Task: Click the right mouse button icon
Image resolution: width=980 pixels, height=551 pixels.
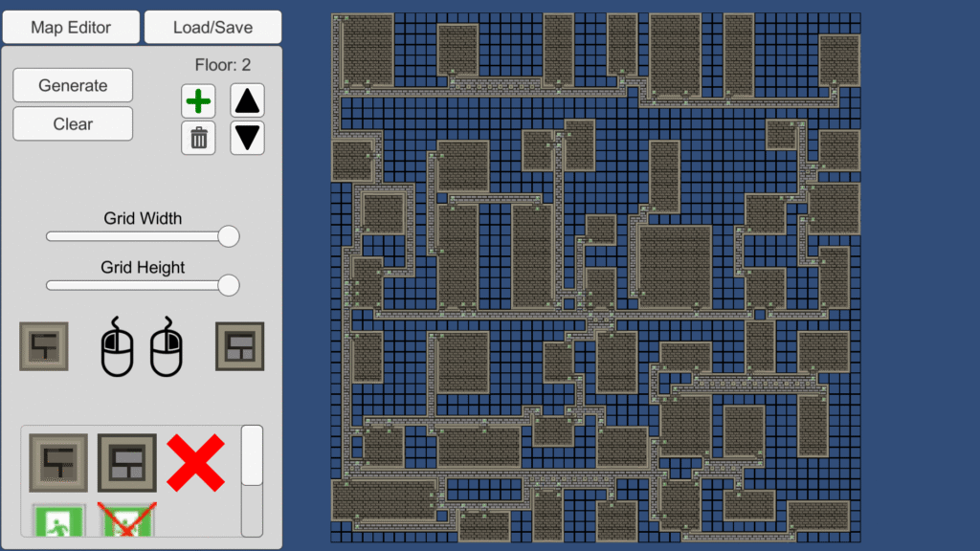Action: 167,346
